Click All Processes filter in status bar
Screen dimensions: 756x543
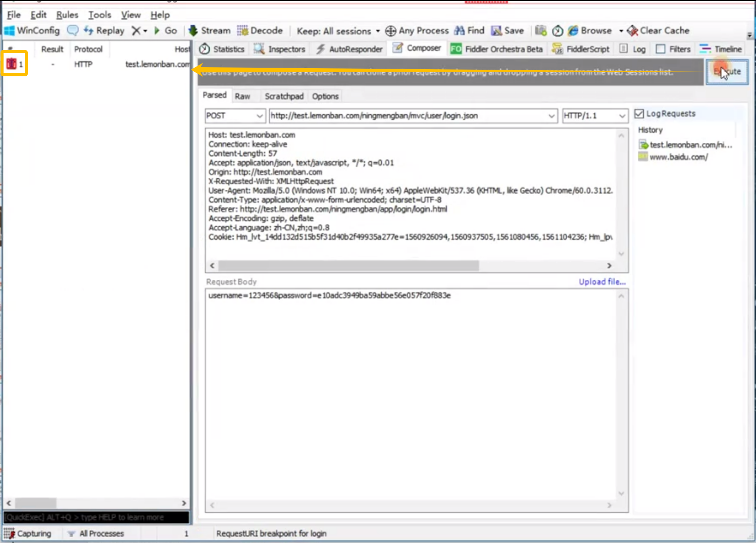96,533
